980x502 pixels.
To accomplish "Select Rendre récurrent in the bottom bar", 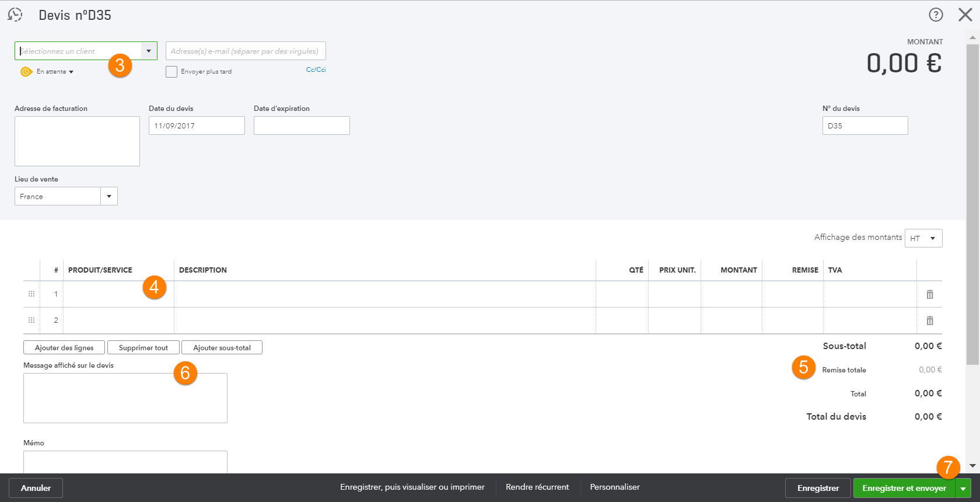I will [x=537, y=487].
